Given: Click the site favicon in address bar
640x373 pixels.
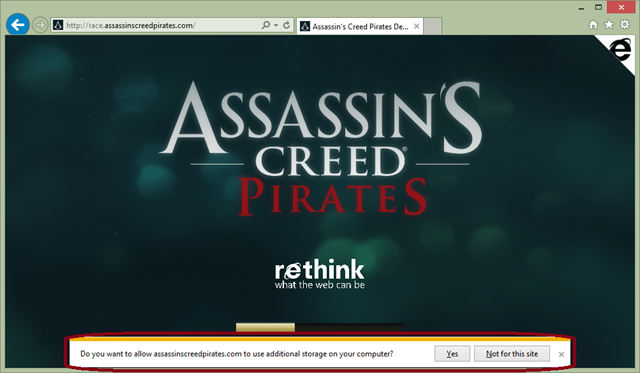Looking at the screenshot, I should point(58,25).
